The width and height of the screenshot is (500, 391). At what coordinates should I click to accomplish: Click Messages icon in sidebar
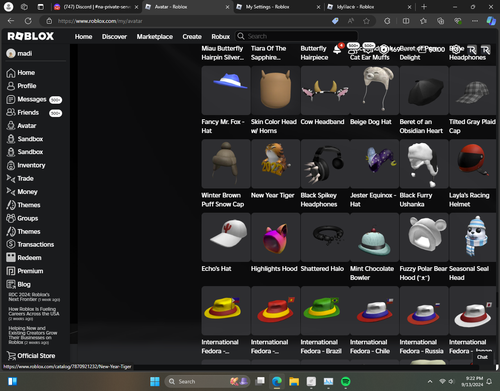(x=11, y=99)
